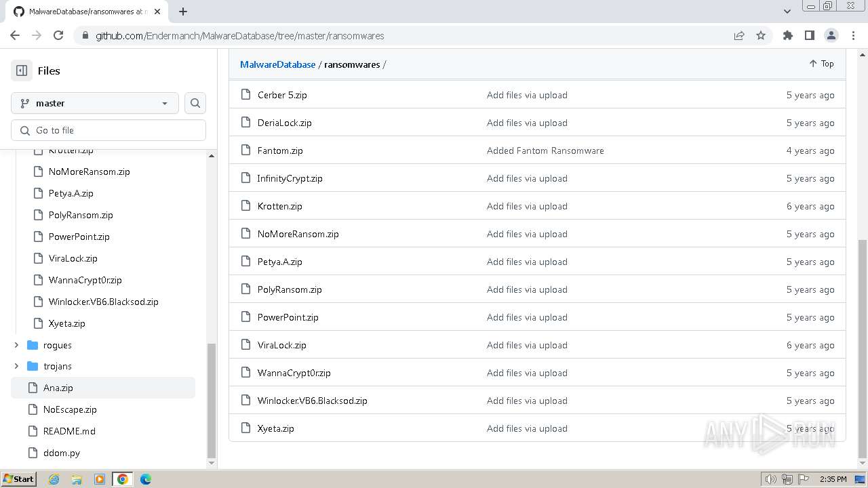Screen dimensions: 868x488
Task: Open Fantom.zip in file list
Action: pyautogui.click(x=280, y=150)
